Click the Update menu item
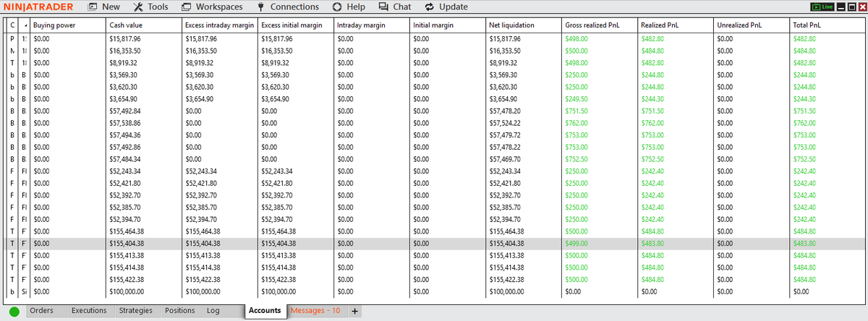This screenshot has height=321, width=868. [x=446, y=7]
